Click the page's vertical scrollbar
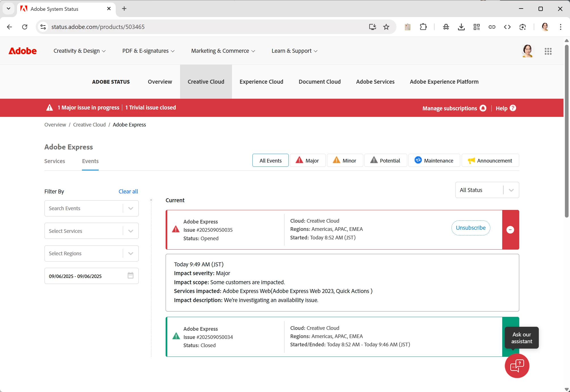 coord(566,130)
